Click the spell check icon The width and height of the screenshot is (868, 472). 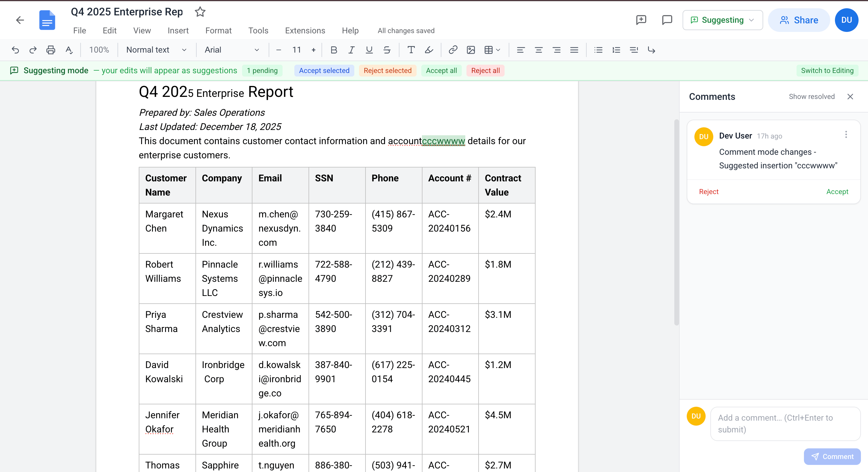(x=69, y=50)
